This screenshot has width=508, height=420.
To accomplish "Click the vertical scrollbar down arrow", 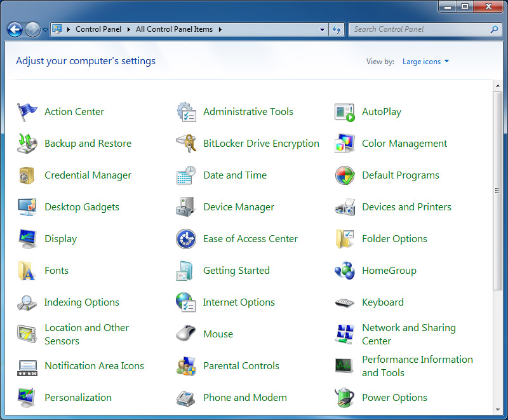I will click(498, 409).
